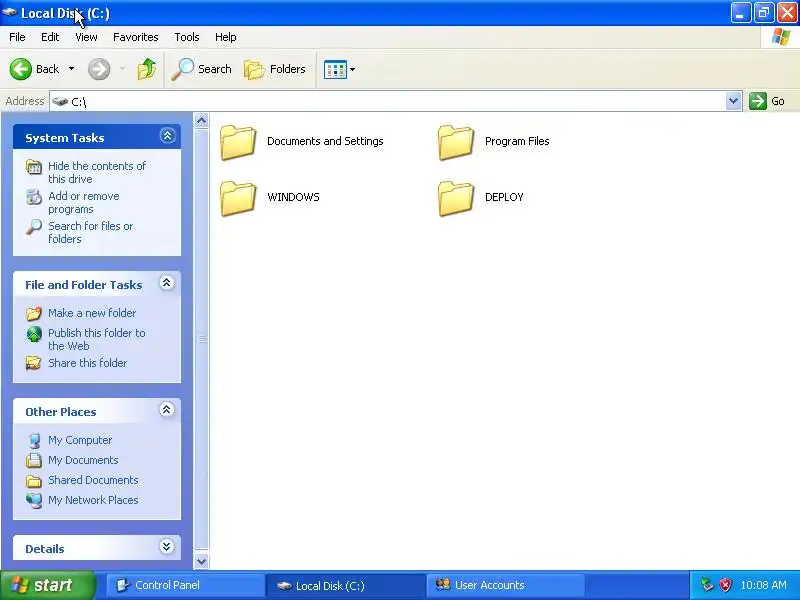The width and height of the screenshot is (800, 600).
Task: Open the Back history dropdown arrow
Action: pyautogui.click(x=71, y=69)
